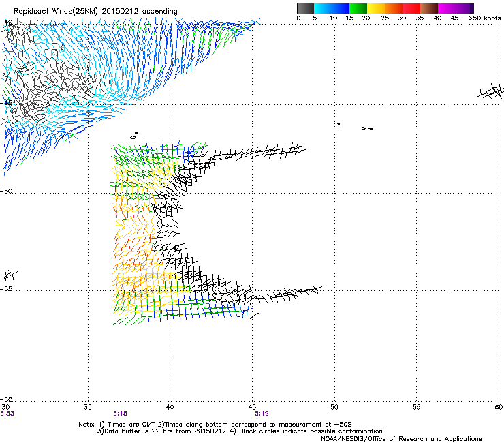Image resolution: width=504 pixels, height=443 pixels.
Task: Click the 35 longitude axis label
Action: [87, 407]
